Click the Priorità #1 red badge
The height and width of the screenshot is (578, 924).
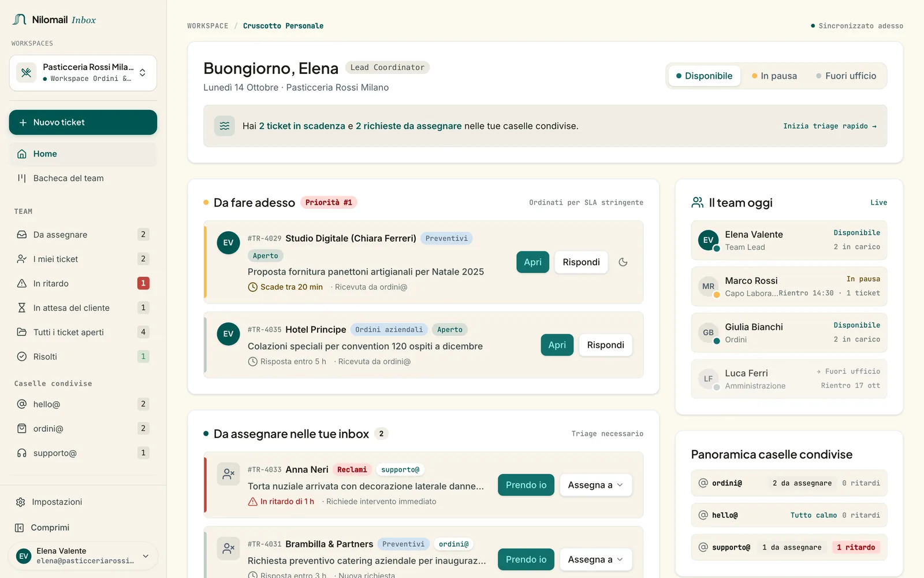(329, 202)
